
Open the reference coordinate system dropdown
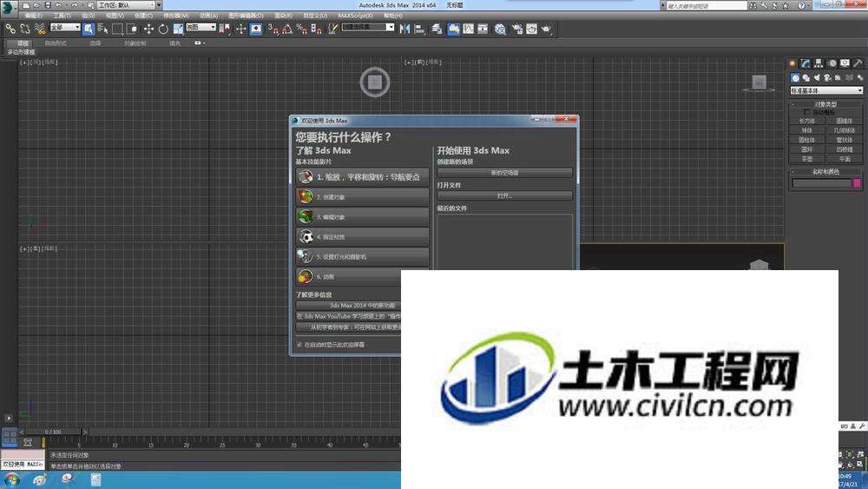201,27
